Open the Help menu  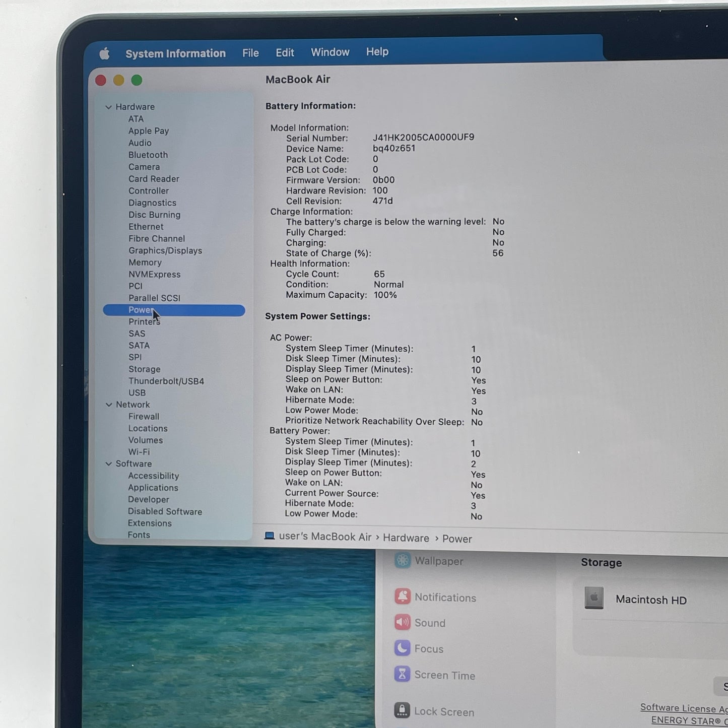tap(377, 52)
